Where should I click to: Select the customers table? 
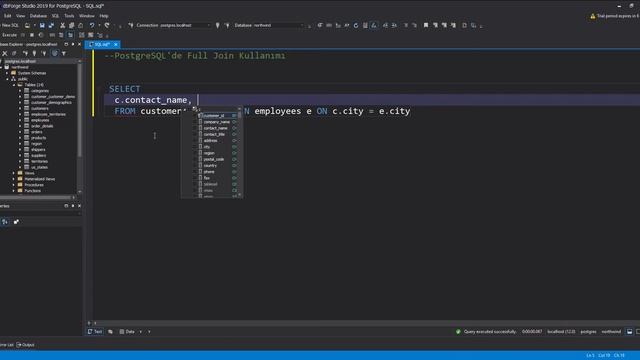click(40, 109)
